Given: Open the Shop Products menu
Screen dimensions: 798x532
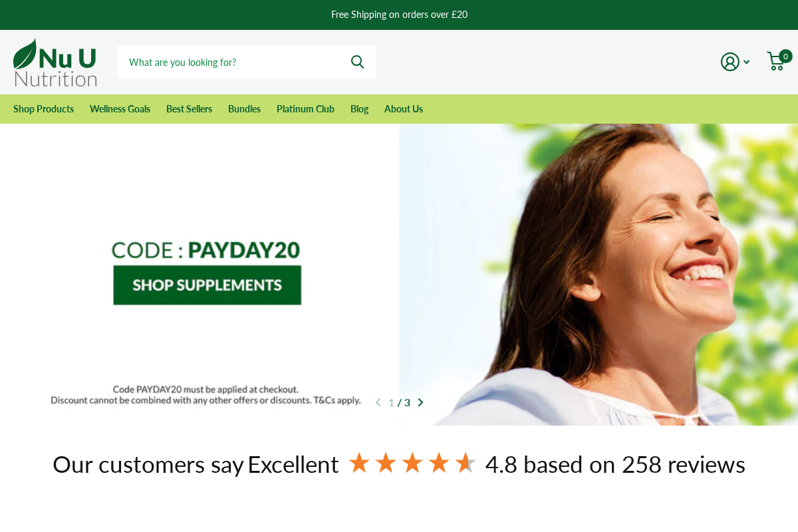Looking at the screenshot, I should 43,109.
